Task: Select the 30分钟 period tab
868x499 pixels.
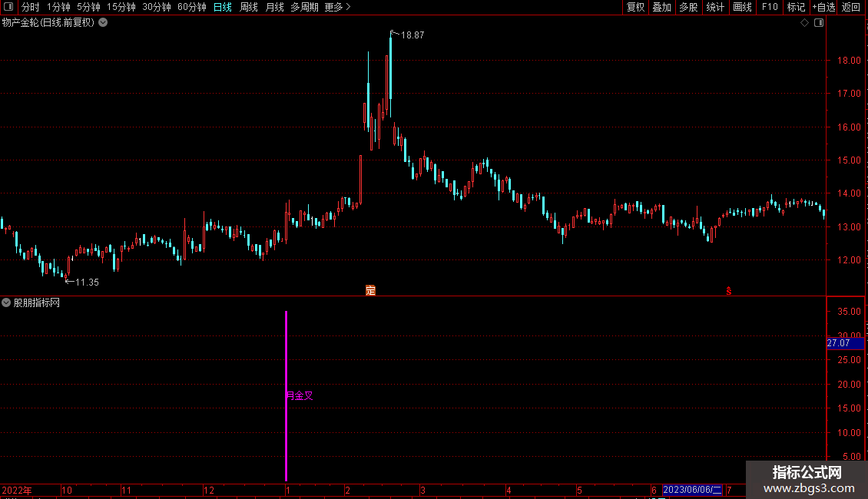Action: click(157, 7)
